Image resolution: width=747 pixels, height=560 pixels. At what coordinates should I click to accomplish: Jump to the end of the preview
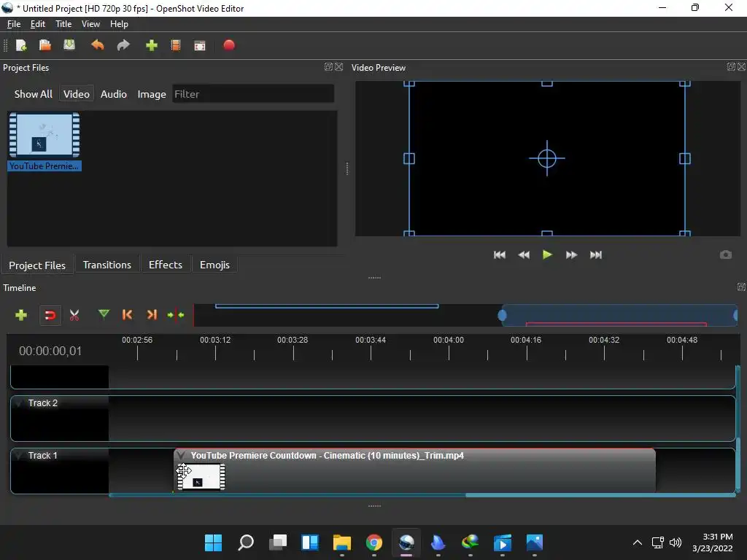[x=595, y=254]
